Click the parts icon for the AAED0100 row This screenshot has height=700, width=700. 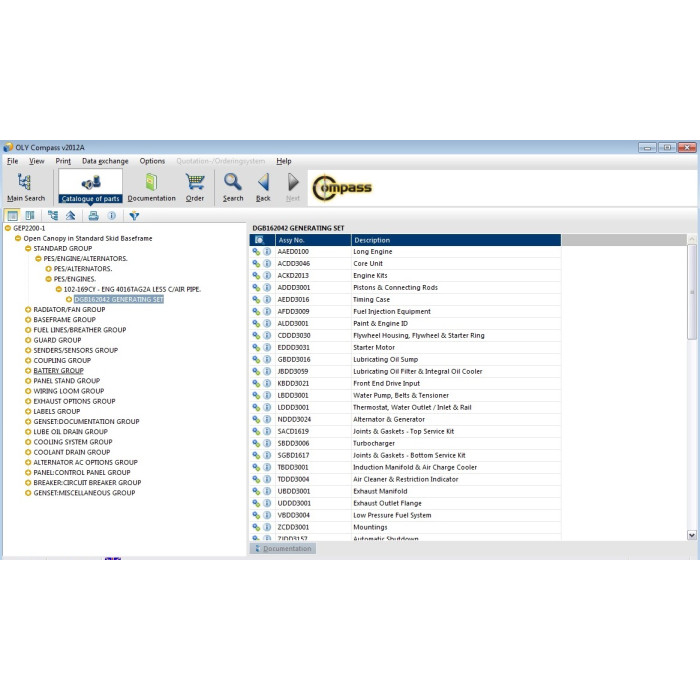click(256, 252)
